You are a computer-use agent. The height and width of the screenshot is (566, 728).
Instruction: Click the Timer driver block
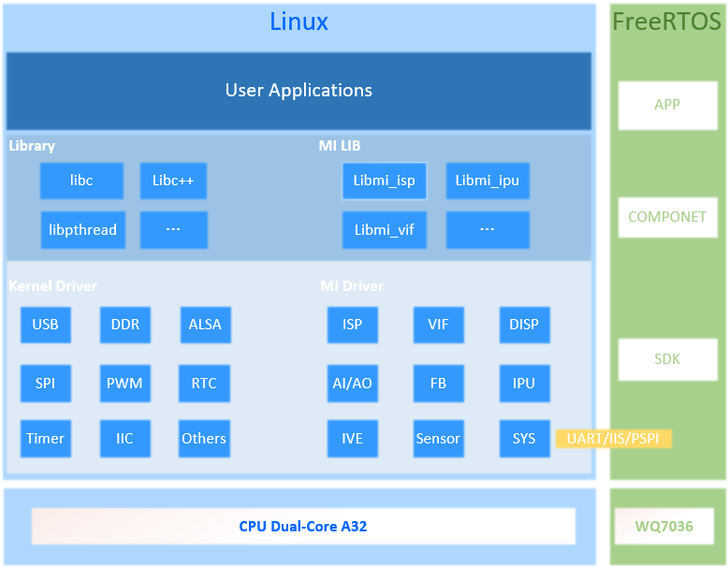45,438
